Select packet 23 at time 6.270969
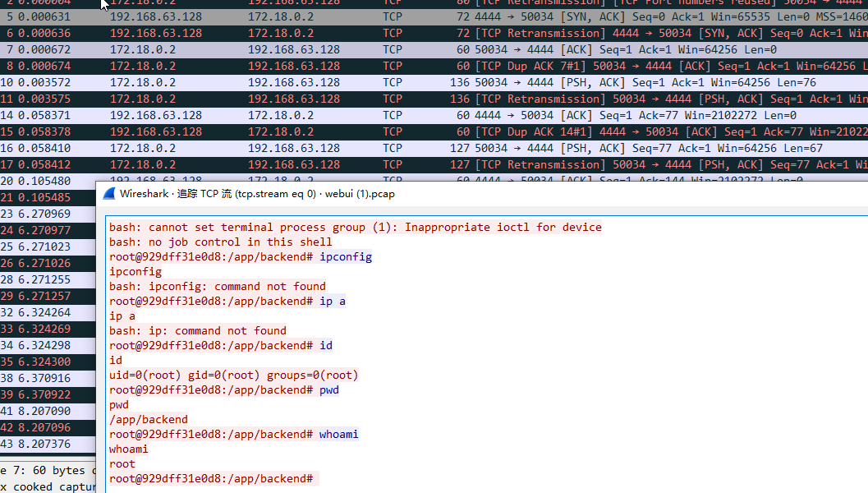 click(x=48, y=214)
